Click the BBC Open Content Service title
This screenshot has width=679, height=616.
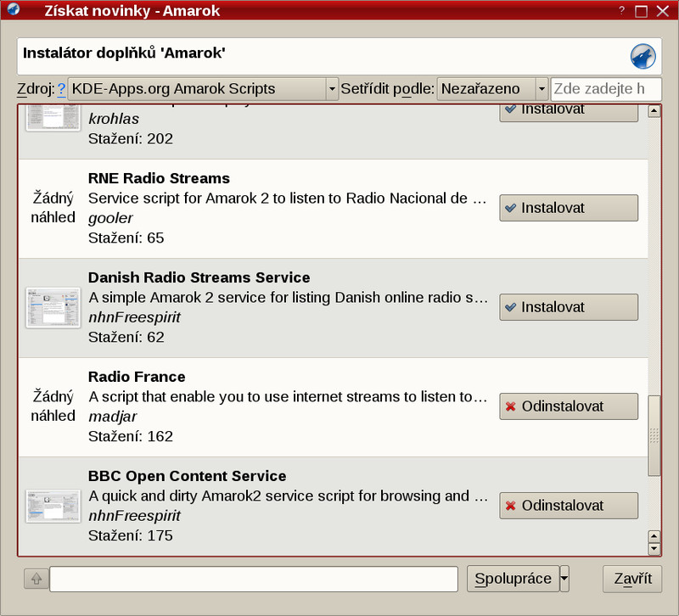point(187,476)
